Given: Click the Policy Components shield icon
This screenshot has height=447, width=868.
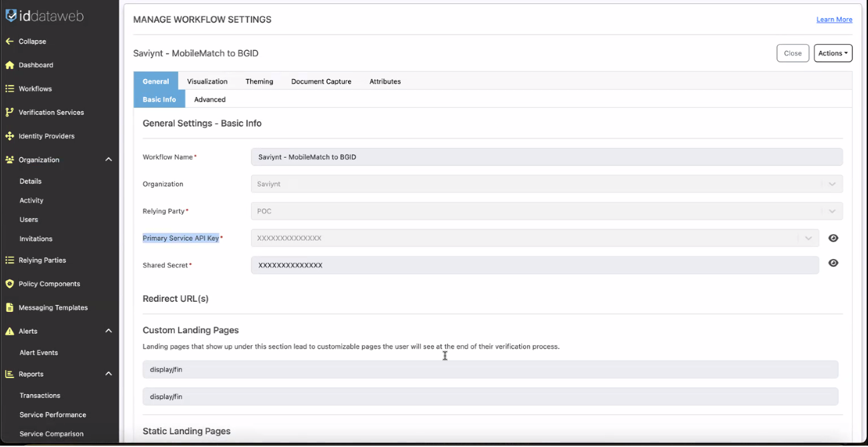Looking at the screenshot, I should coord(9,284).
